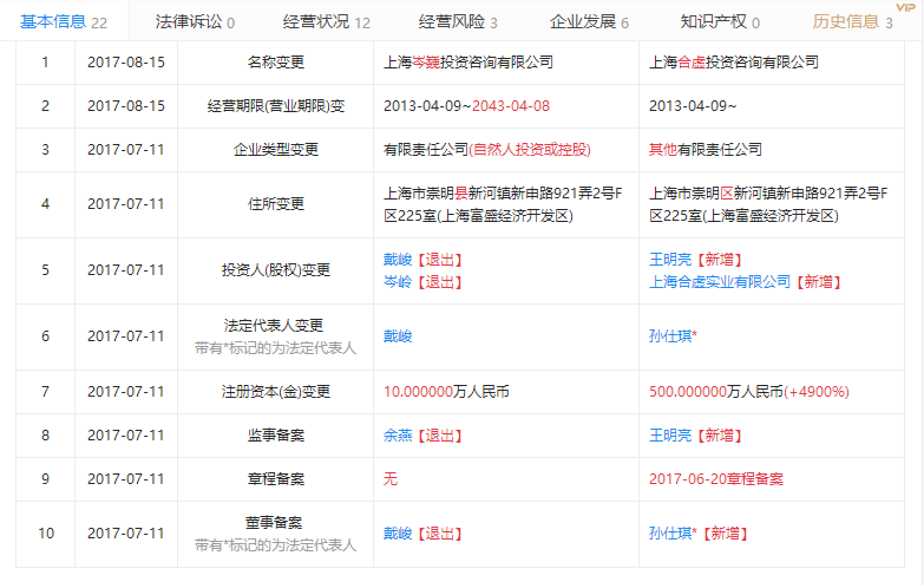
Task: Switch to the 法律诉讼 tab
Action: (x=195, y=22)
